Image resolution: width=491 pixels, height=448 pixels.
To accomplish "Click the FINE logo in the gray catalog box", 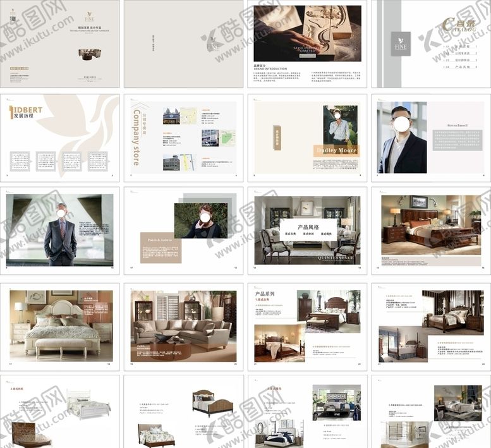I will (x=400, y=43).
